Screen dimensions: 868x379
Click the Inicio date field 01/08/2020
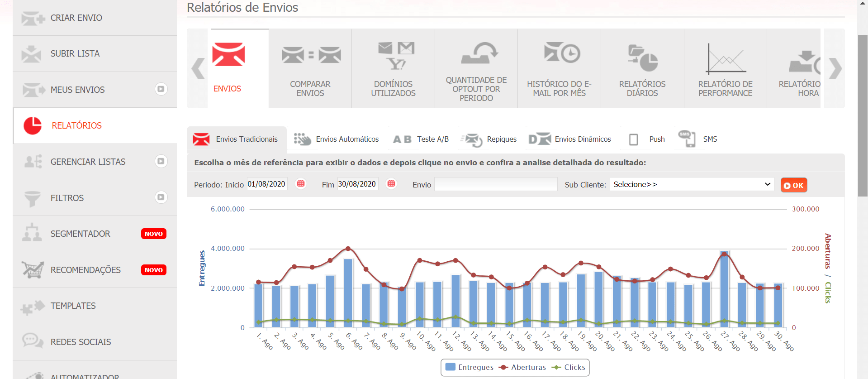[x=267, y=184]
